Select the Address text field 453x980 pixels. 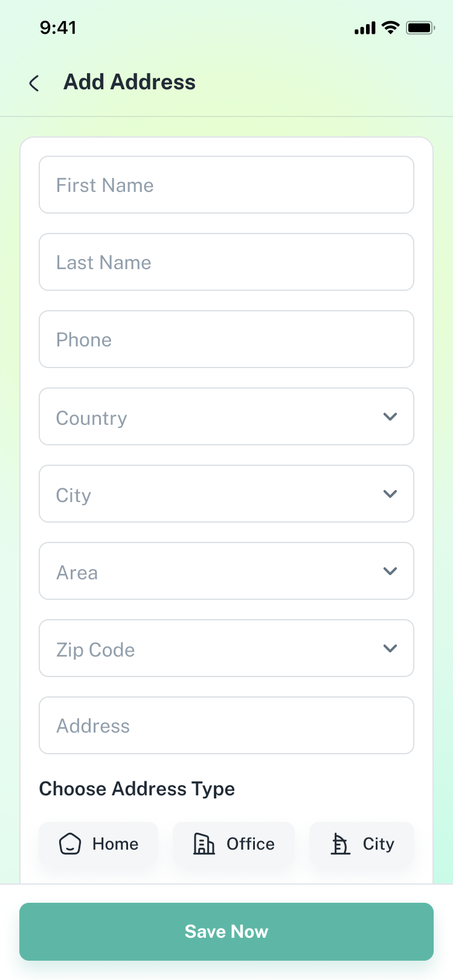226,725
